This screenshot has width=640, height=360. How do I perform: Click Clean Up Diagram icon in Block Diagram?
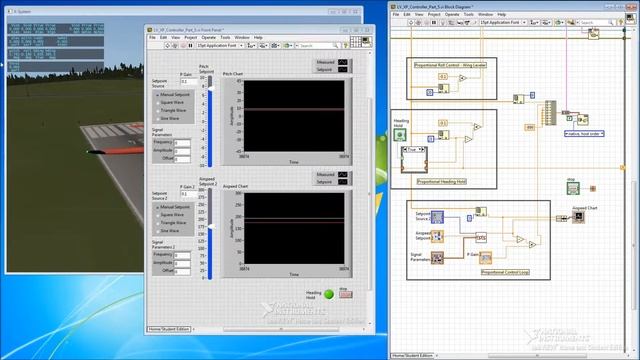coord(571,22)
